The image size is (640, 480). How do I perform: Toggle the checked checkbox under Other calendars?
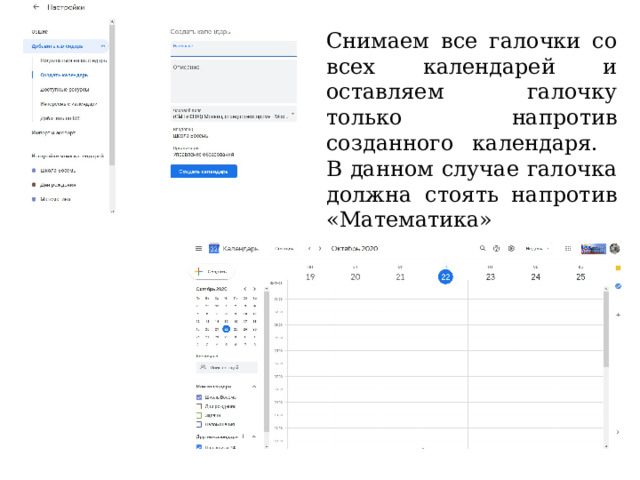(x=199, y=447)
